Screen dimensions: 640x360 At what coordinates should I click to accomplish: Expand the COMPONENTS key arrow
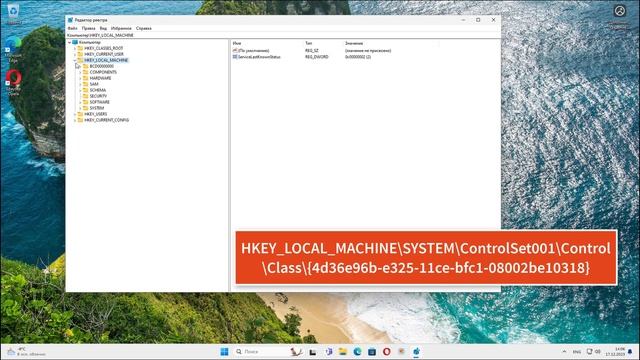(x=80, y=72)
